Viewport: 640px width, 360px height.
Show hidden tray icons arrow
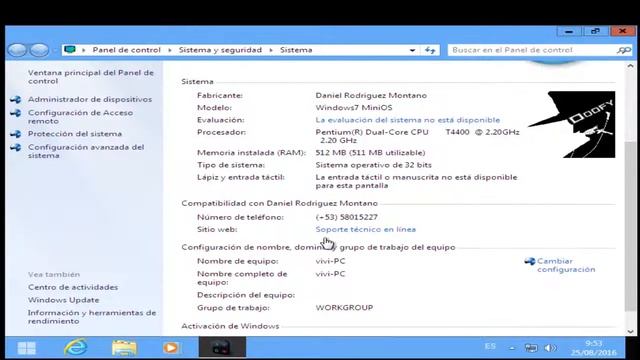[x=511, y=348]
